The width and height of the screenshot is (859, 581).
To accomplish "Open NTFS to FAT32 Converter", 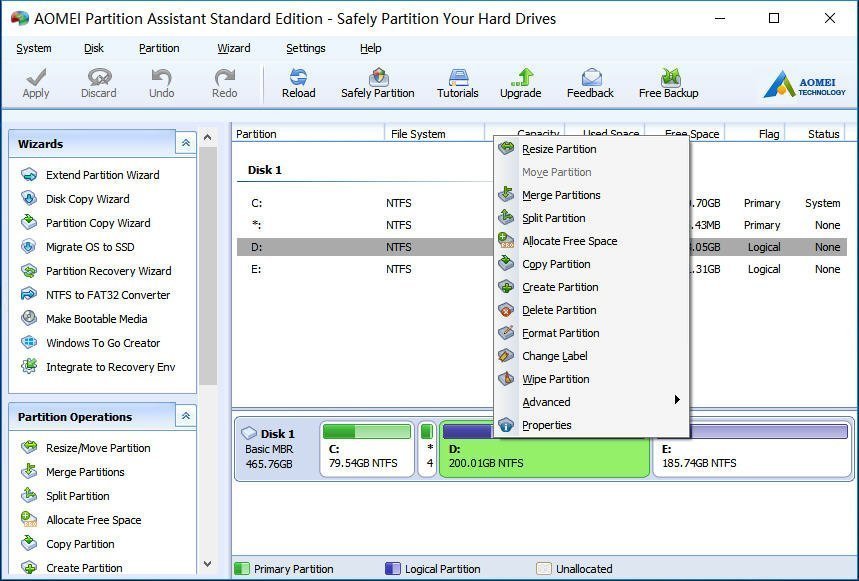I will point(96,295).
